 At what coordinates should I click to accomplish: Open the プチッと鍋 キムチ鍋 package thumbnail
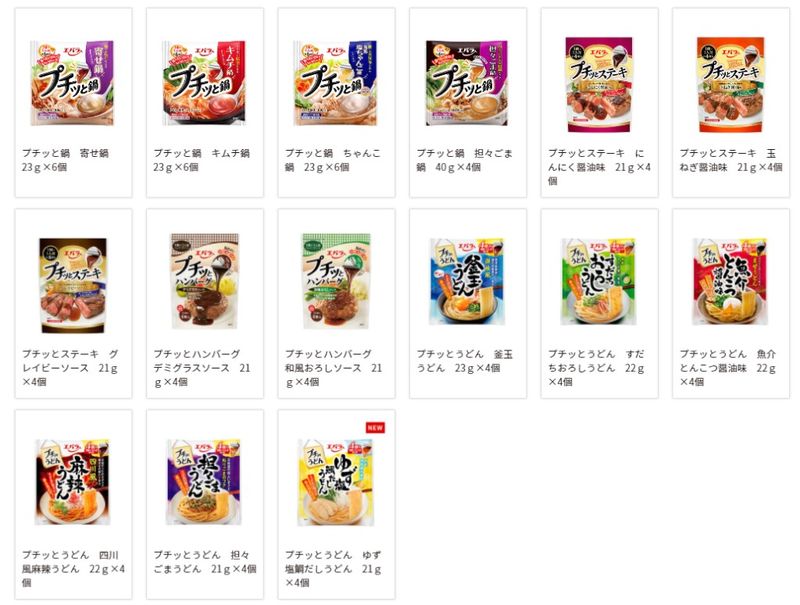pyautogui.click(x=204, y=83)
